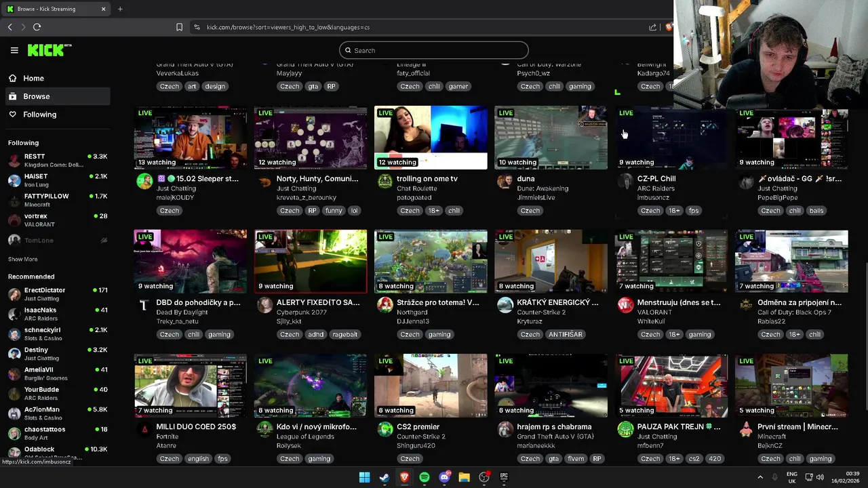
Task: Expand Show More under Following
Action: coord(22,259)
